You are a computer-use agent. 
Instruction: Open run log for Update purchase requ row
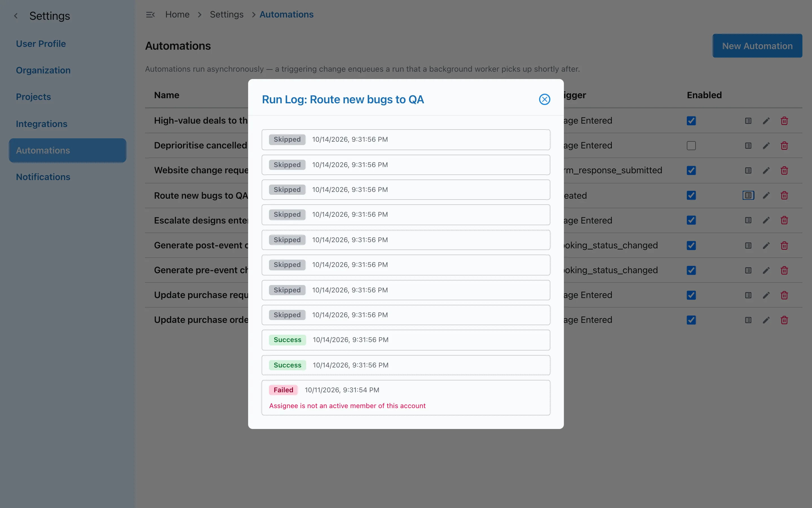[748, 295]
